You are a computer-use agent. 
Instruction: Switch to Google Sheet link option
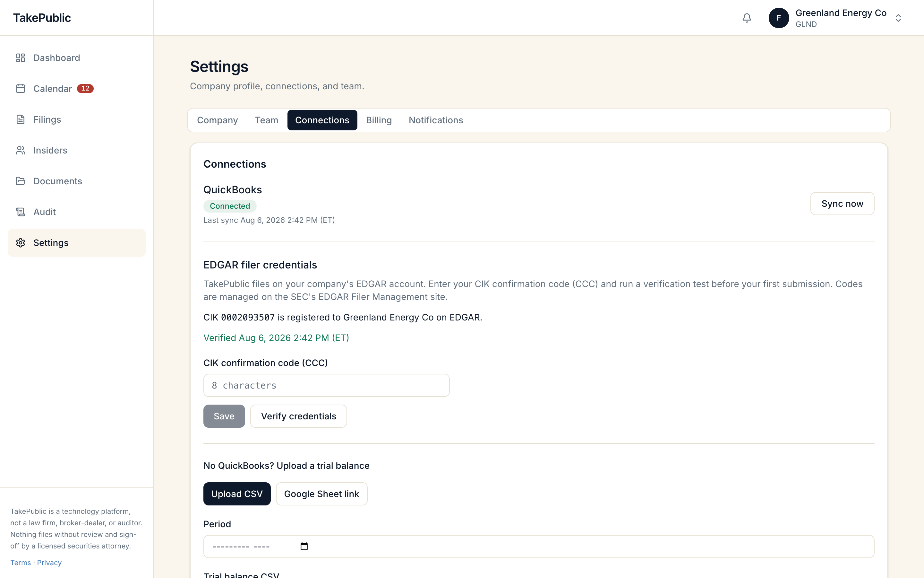(321, 494)
